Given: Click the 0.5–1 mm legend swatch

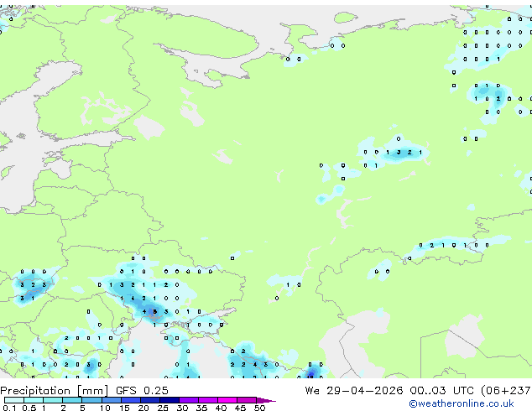Looking at the screenshot, I should click(x=34, y=400).
